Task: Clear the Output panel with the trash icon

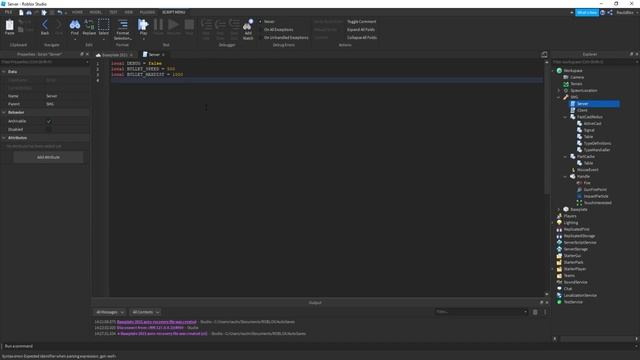Action: pyautogui.click(x=535, y=312)
